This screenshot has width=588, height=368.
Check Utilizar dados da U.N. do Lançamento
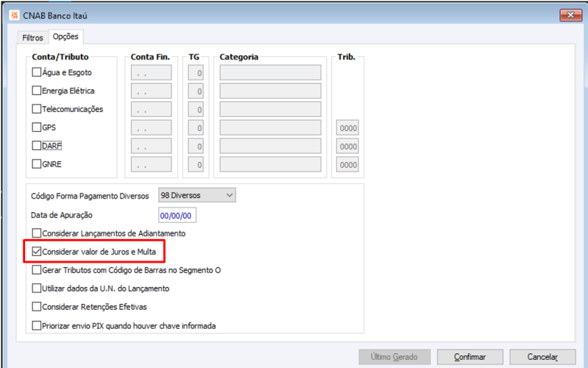coord(36,289)
